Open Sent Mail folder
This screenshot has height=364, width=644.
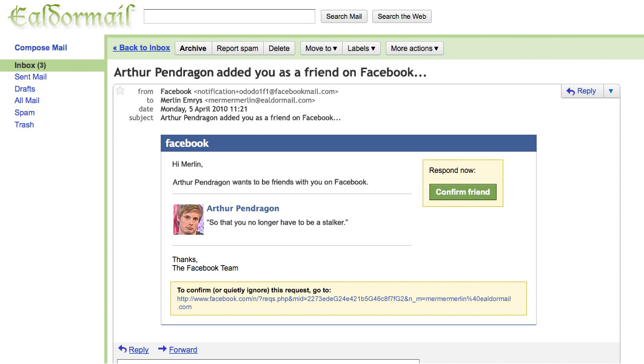coord(31,77)
